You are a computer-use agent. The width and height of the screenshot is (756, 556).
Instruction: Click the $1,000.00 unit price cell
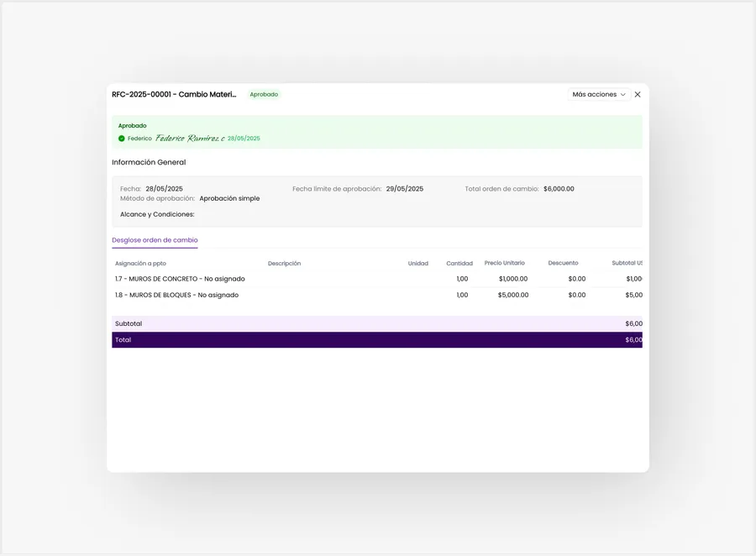[x=513, y=279]
